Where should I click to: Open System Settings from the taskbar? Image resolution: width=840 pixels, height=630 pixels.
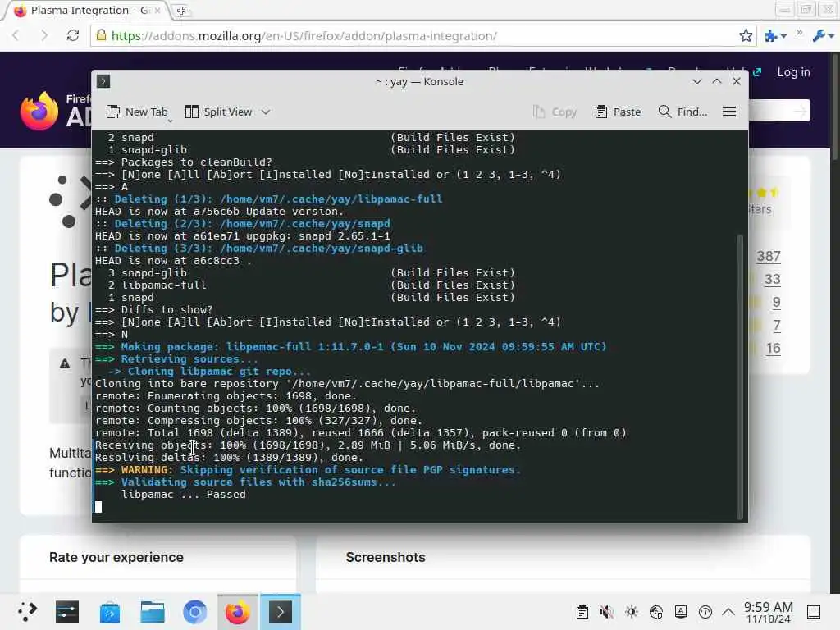tap(67, 612)
